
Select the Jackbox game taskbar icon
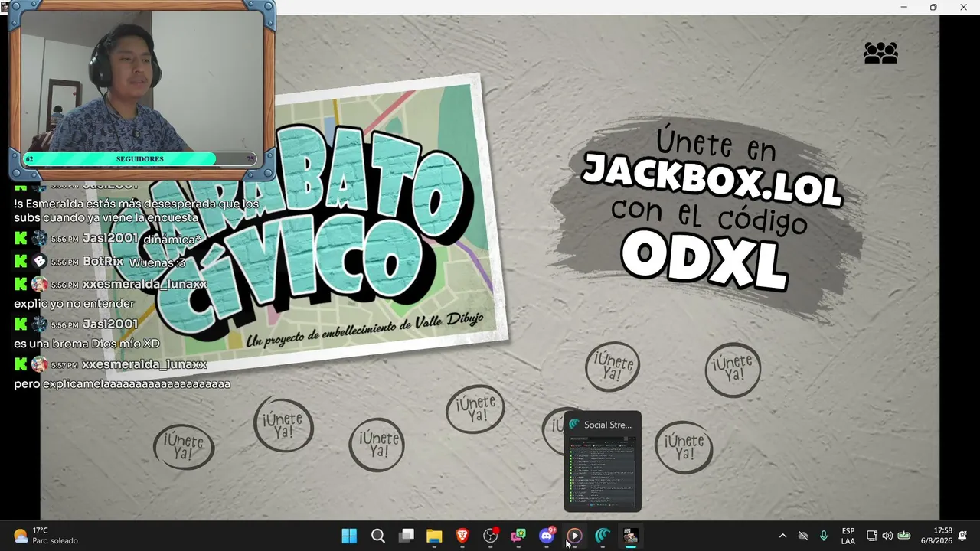[630, 536]
